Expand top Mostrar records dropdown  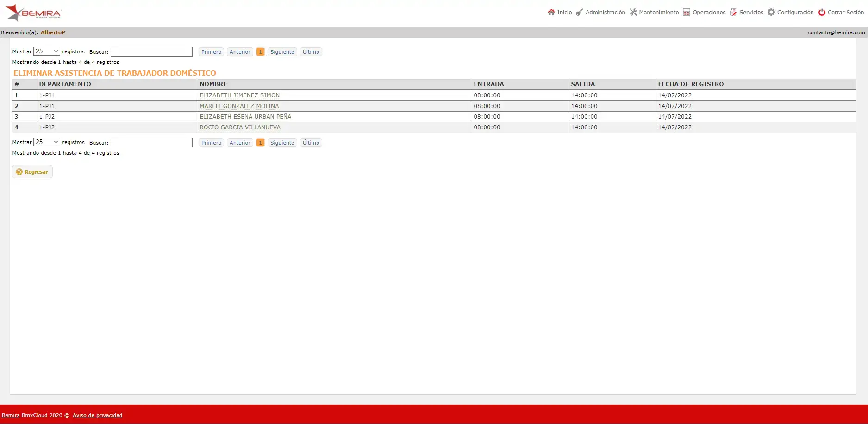[47, 51]
